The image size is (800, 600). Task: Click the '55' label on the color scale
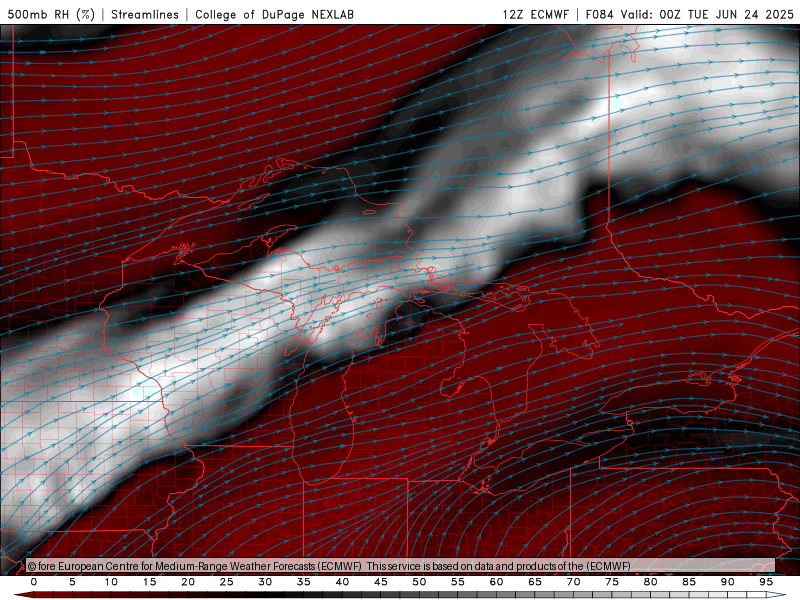458,582
